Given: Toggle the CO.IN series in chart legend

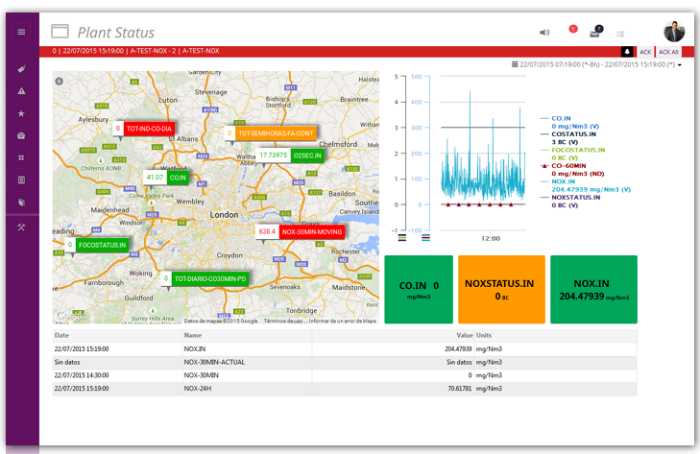Looking at the screenshot, I should pyautogui.click(x=561, y=118).
